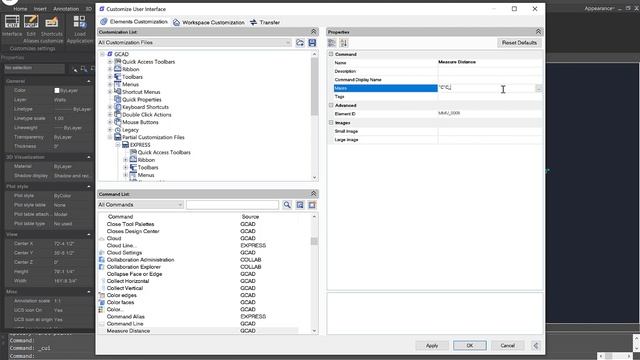Click the Cancel button
The height and width of the screenshot is (360, 640).
click(x=507, y=346)
